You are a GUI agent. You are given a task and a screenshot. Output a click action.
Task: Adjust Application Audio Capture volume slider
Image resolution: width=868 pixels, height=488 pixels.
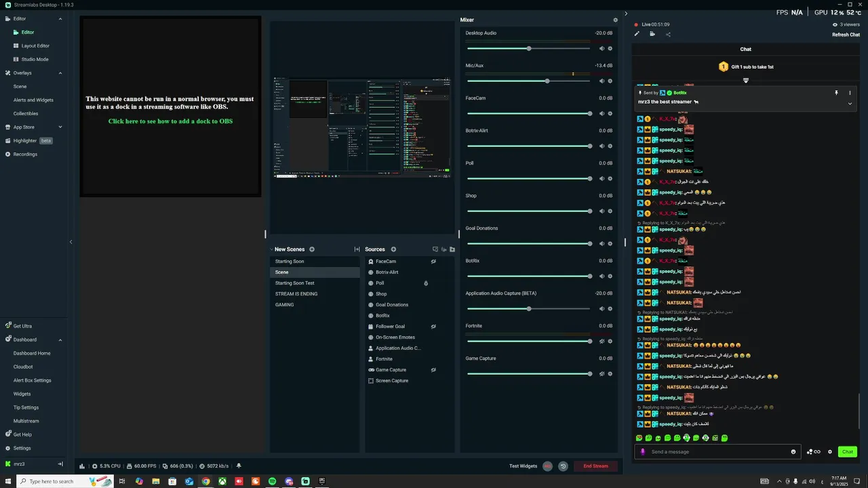click(x=529, y=308)
